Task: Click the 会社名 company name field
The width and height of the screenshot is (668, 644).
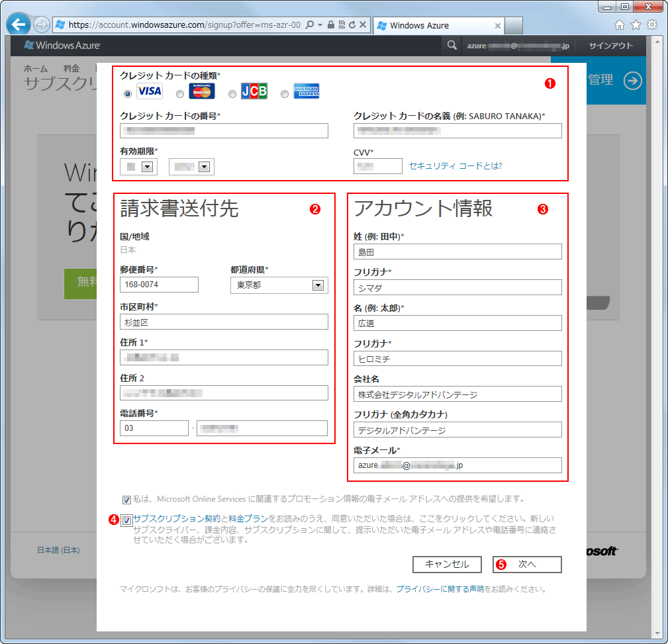Action: (457, 394)
